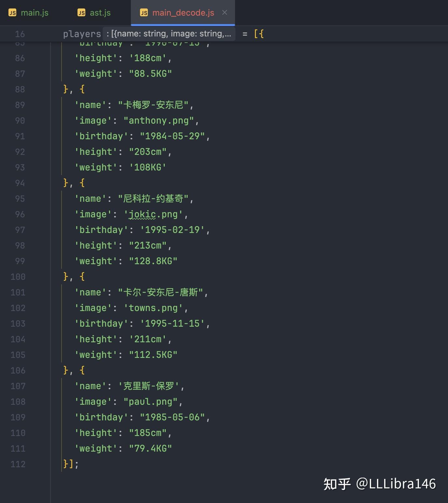Image resolution: width=448 pixels, height=503 pixels.
Task: Click the JS icon on main_decode.js tab
Action: [144, 13]
